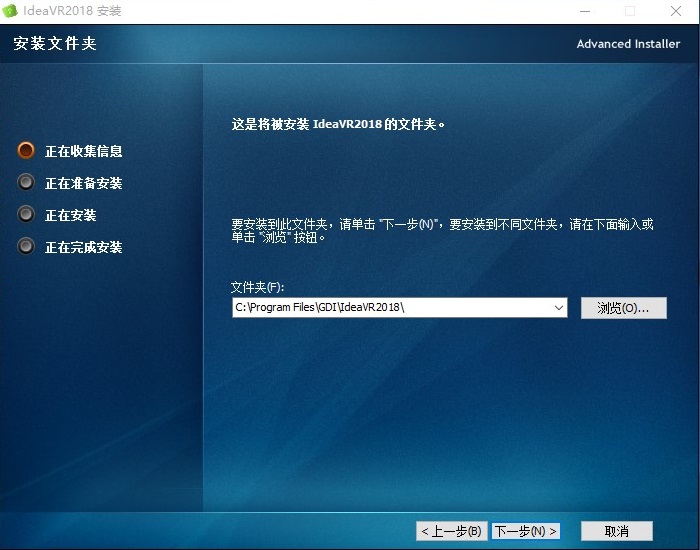
Task: Proceed with the 下一步(N) button
Action: pyautogui.click(x=525, y=531)
